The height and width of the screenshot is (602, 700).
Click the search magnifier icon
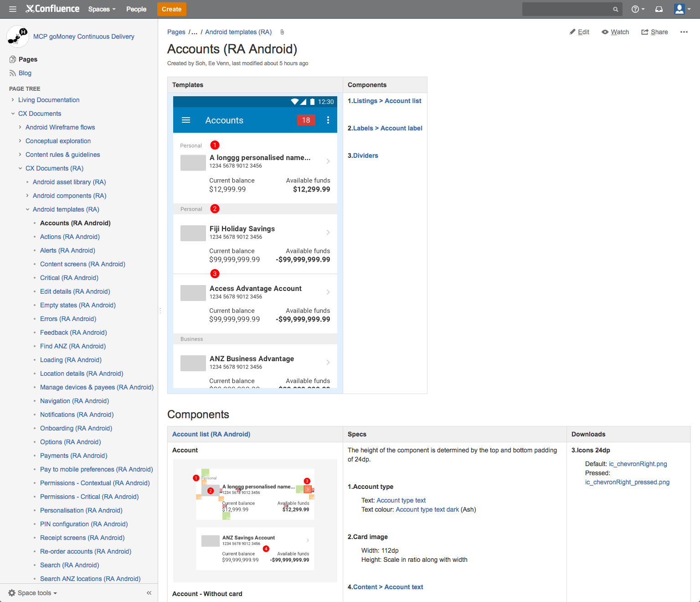615,9
